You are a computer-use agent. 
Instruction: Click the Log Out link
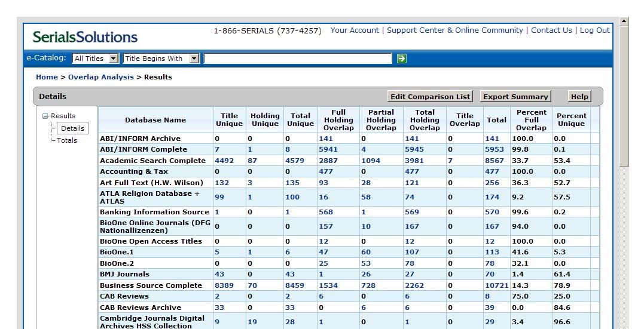pos(595,30)
